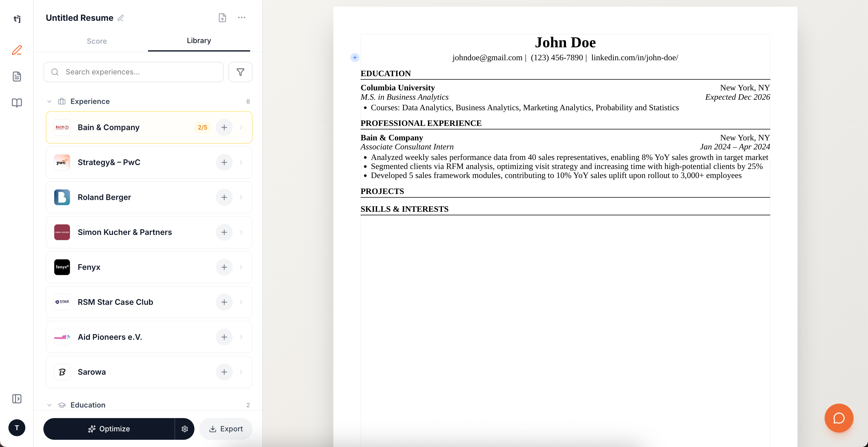
Task: Open the documents icon in left sidebar
Action: 17,77
